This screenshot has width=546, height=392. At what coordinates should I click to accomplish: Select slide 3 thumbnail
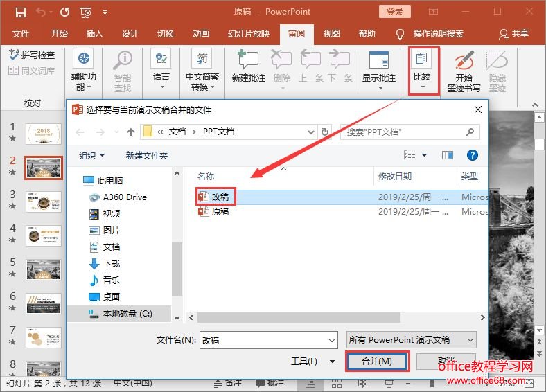(x=43, y=202)
